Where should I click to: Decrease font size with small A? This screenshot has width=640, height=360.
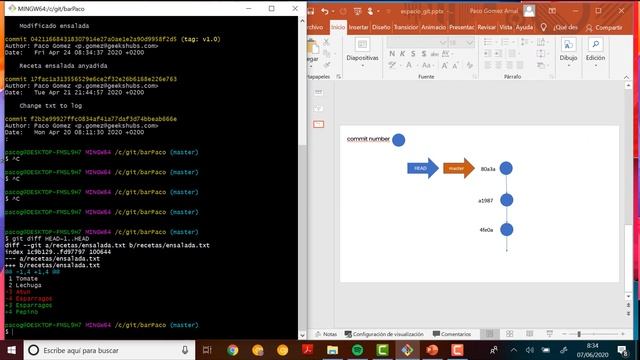click(x=456, y=65)
